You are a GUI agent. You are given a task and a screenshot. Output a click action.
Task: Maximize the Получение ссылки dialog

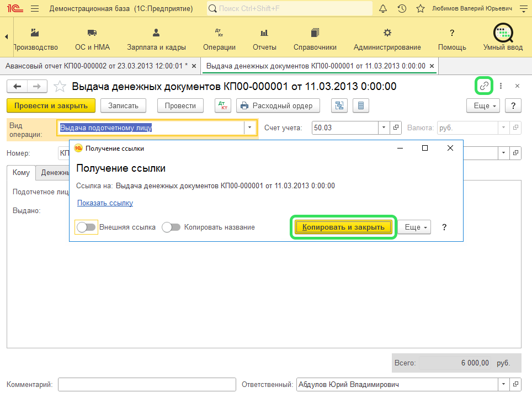click(425, 148)
